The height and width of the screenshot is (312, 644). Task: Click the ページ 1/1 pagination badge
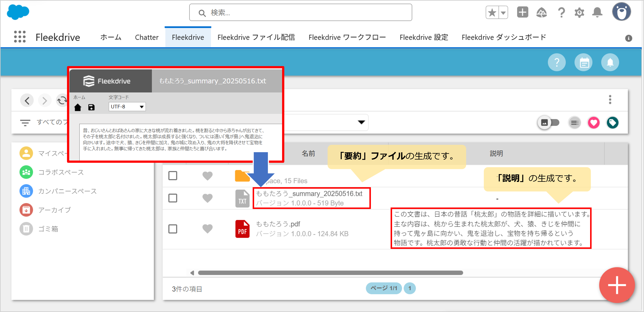point(384,288)
